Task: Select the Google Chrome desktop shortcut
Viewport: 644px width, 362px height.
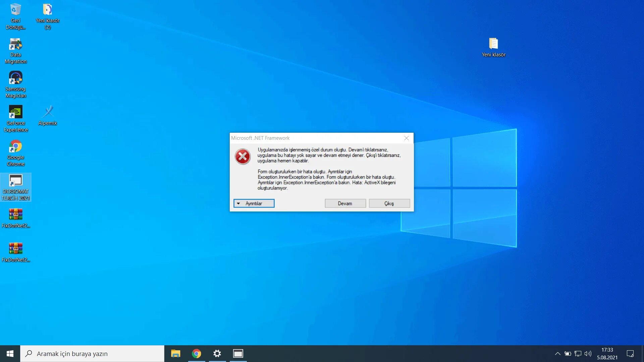Action: pyautogui.click(x=15, y=146)
